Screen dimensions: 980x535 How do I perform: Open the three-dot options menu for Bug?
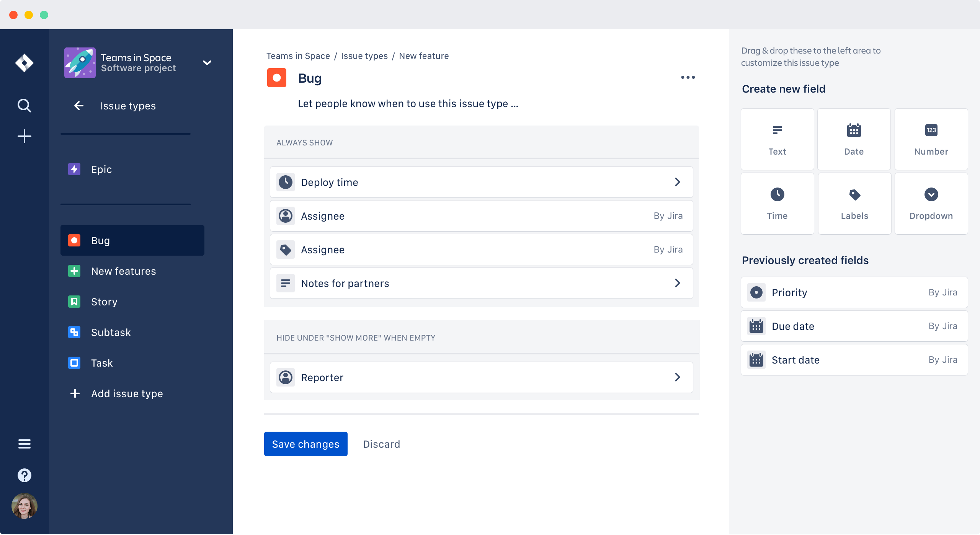[x=688, y=78]
